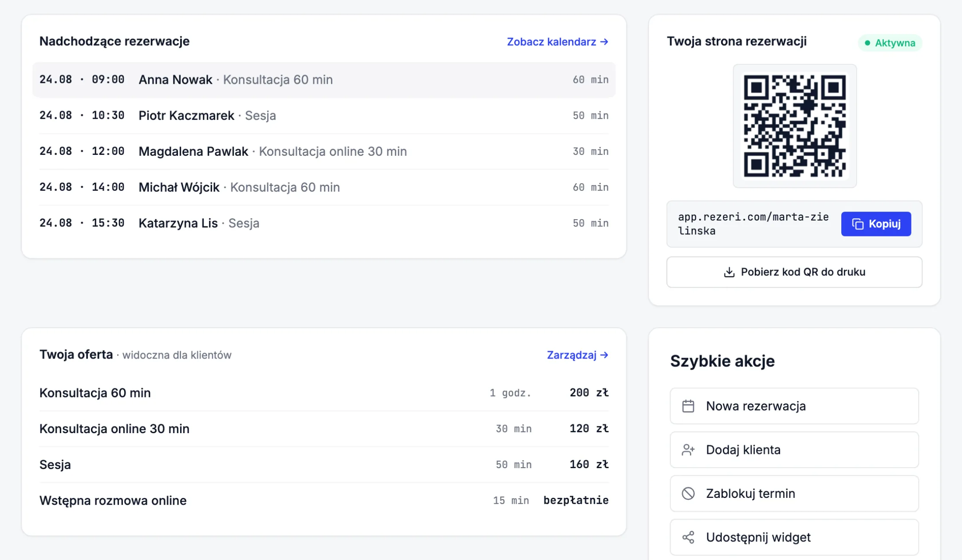
Task: Click the calendar icon next to Nowa rezerwacja
Action: (x=688, y=406)
